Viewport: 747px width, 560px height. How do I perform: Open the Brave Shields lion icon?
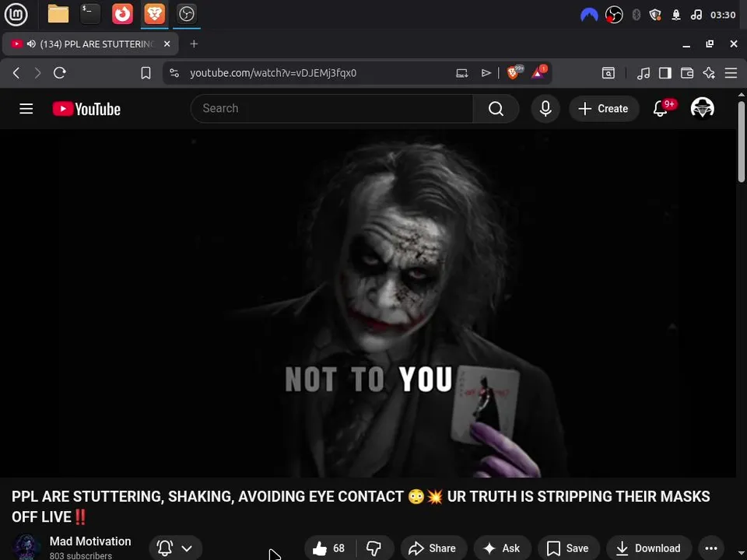(514, 72)
